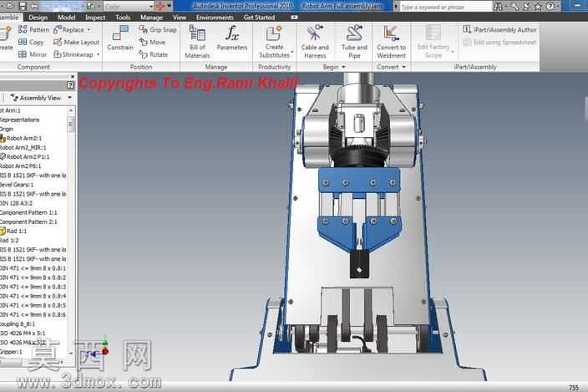Click the Shrinkwrap tool
The image size is (588, 392).
(x=73, y=54)
